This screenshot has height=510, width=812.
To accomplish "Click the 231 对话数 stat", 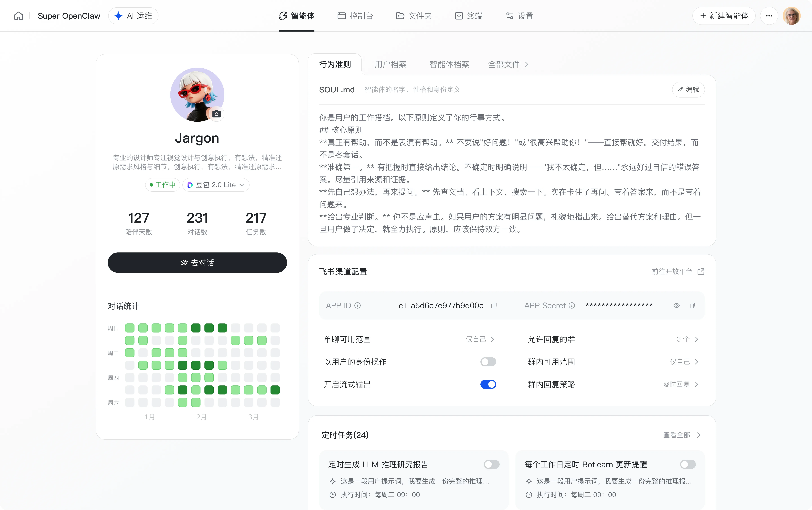I will pyautogui.click(x=197, y=223).
